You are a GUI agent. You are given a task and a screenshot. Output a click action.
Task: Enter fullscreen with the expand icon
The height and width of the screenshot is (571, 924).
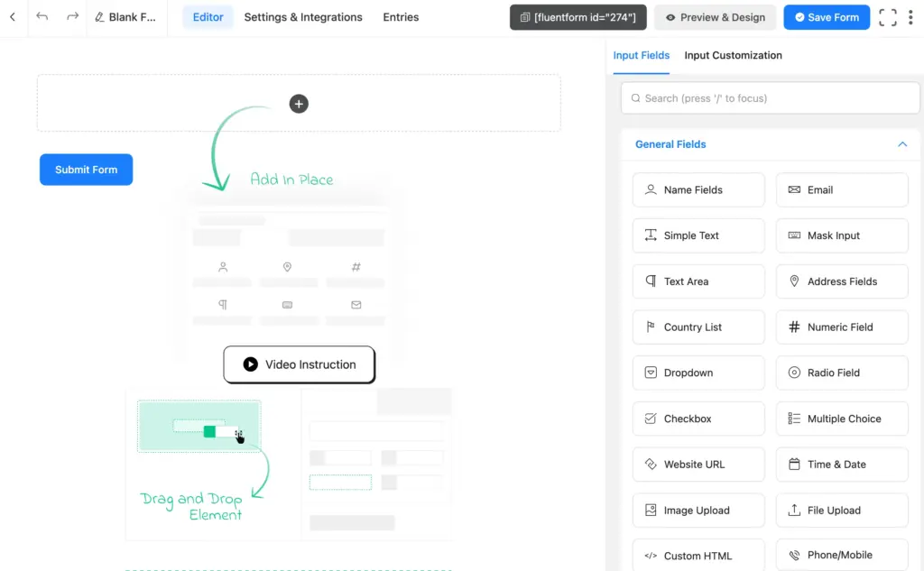888,16
